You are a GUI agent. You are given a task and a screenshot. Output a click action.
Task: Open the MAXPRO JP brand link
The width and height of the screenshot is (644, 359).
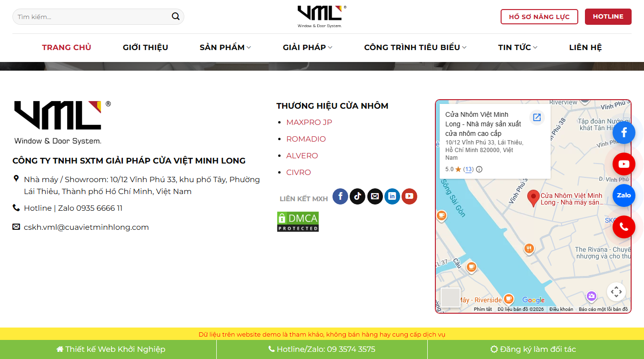(309, 122)
